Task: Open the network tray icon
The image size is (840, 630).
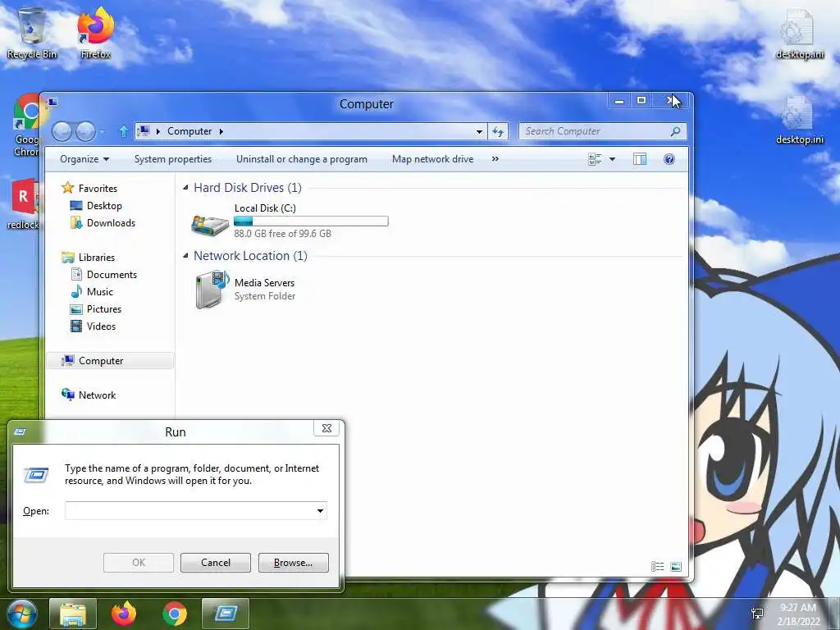Action: click(757, 614)
